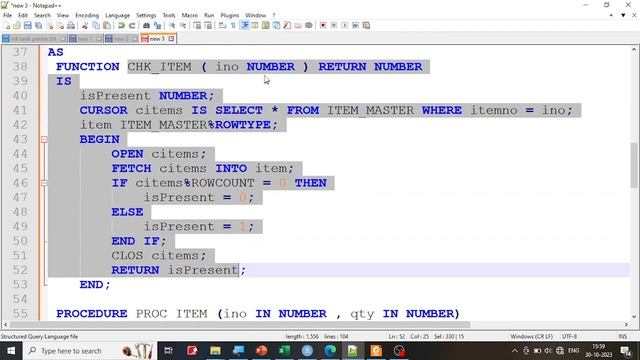Open Find with the binoculars icon
640x360 pixels.
click(x=146, y=25)
